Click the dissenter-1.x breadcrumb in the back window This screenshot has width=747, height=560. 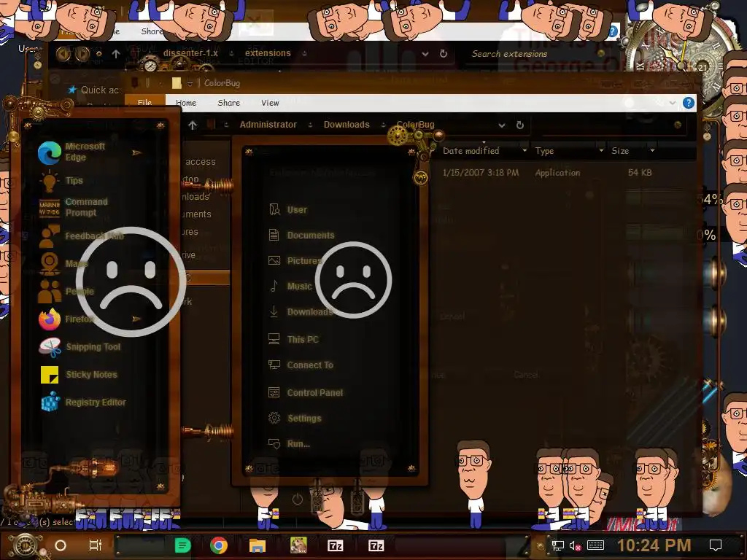pos(190,53)
